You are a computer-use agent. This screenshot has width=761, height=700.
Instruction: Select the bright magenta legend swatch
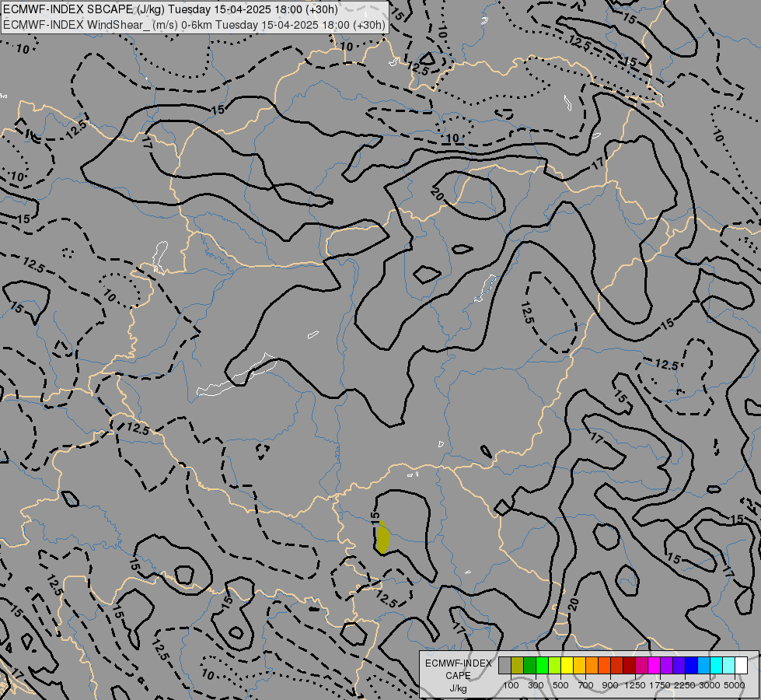pos(654,666)
